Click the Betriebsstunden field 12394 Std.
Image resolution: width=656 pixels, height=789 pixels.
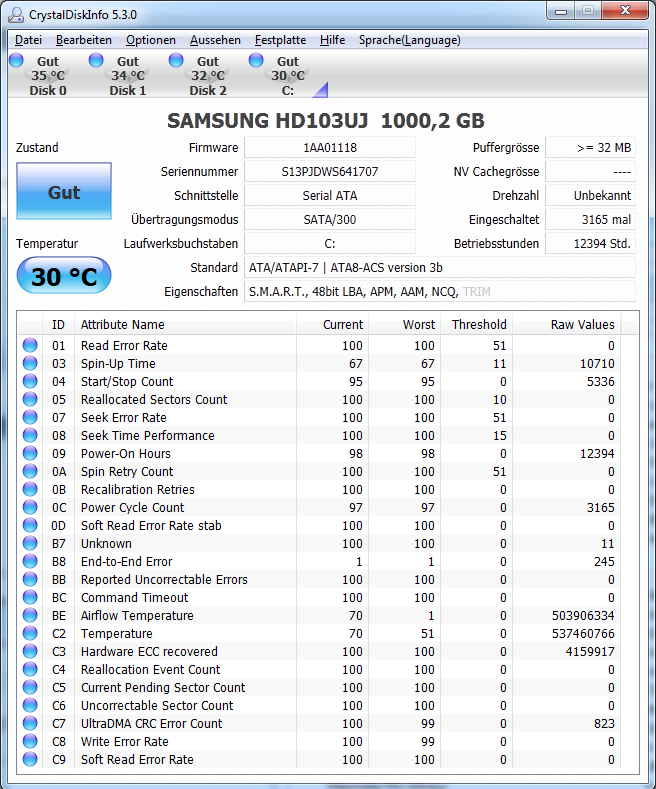coord(591,244)
